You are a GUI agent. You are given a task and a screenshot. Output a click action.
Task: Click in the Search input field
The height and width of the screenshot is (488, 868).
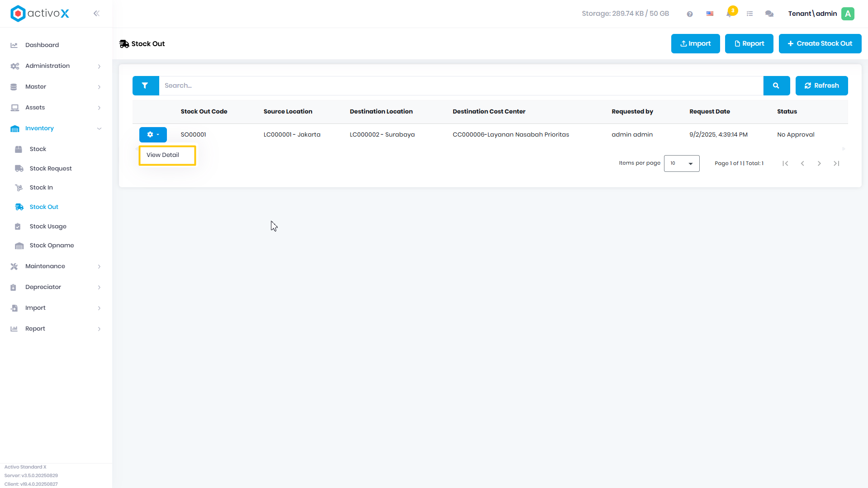pyautogui.click(x=461, y=85)
